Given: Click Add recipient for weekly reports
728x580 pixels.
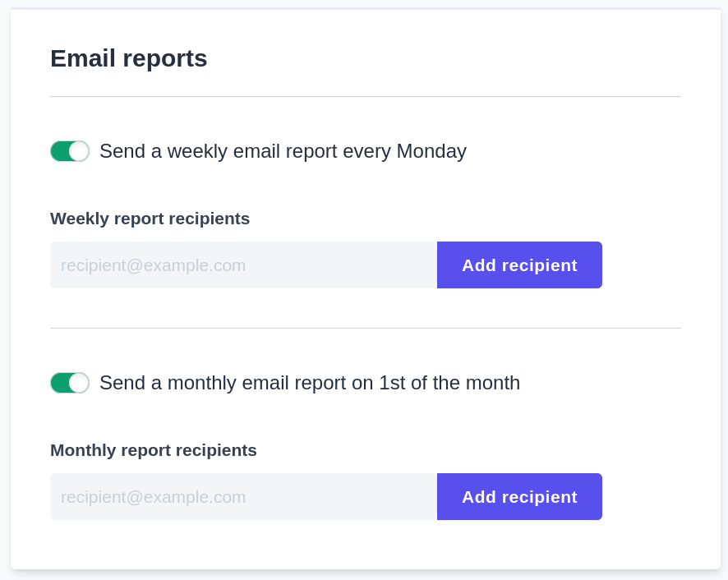Looking at the screenshot, I should (x=519, y=265).
